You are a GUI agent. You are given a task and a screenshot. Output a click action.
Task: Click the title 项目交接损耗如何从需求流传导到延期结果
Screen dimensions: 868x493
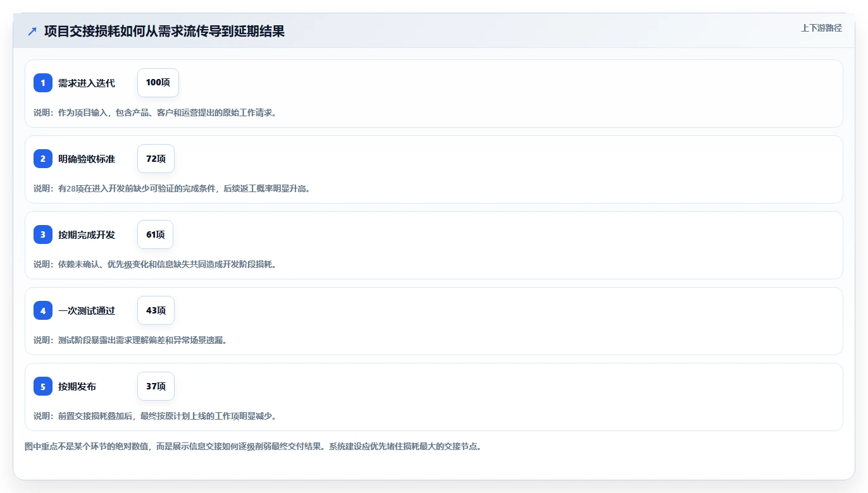[164, 31]
